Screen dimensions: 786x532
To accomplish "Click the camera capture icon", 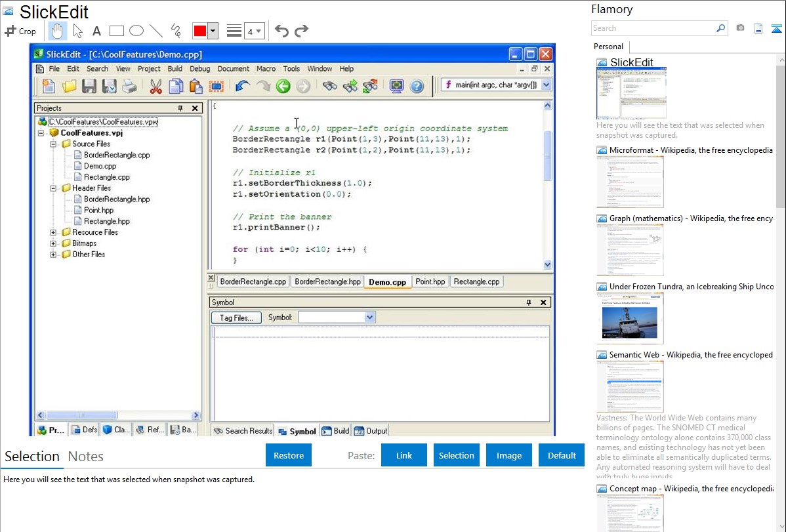I will [x=740, y=28].
